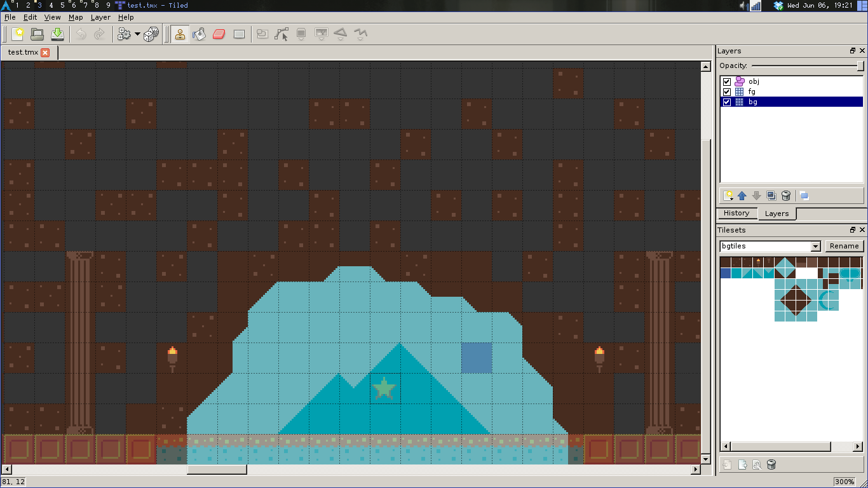
Task: Float the Layers panel
Action: pyautogui.click(x=853, y=51)
